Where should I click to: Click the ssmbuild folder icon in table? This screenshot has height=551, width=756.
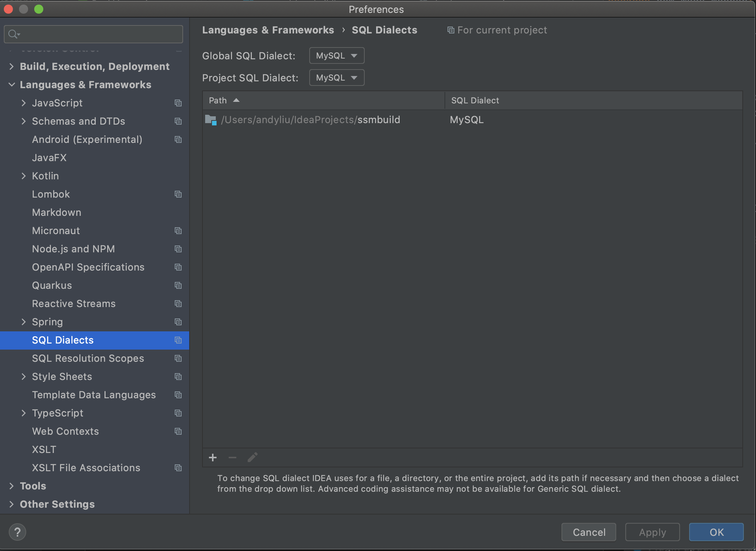pos(210,120)
